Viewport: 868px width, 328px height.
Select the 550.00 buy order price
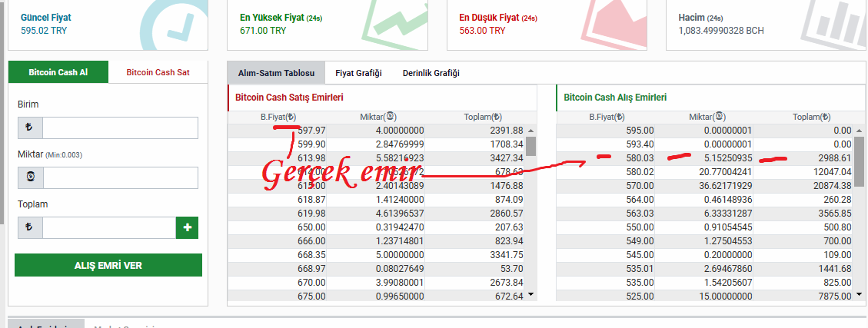(640, 227)
